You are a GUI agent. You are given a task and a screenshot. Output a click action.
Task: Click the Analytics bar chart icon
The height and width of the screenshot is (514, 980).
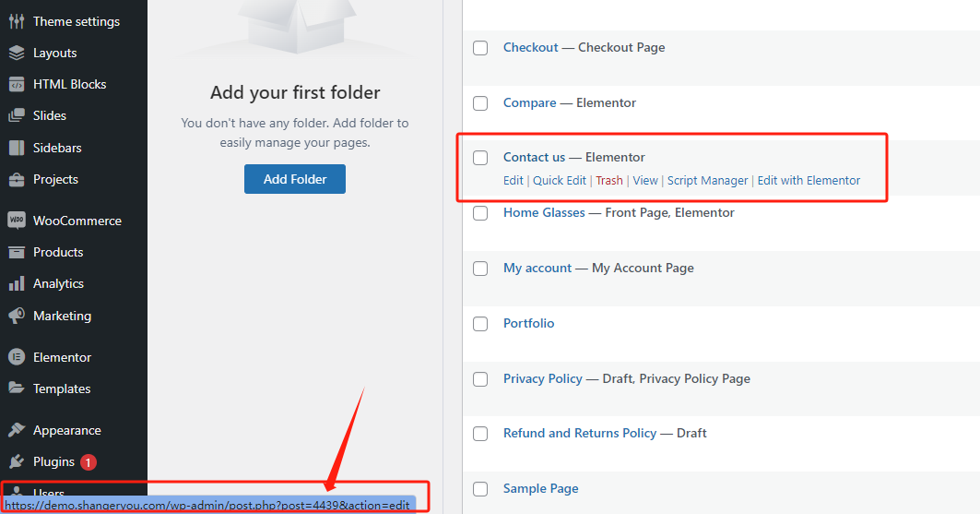click(17, 284)
